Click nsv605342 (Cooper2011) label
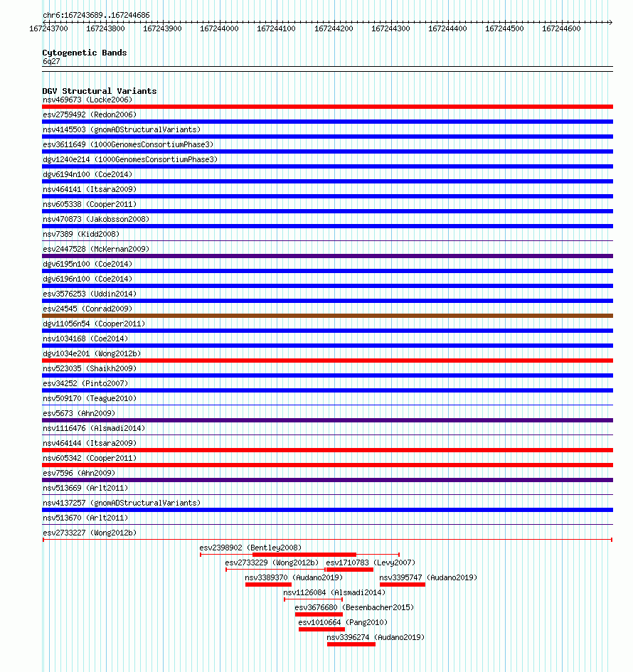633x672 pixels. click(x=90, y=459)
